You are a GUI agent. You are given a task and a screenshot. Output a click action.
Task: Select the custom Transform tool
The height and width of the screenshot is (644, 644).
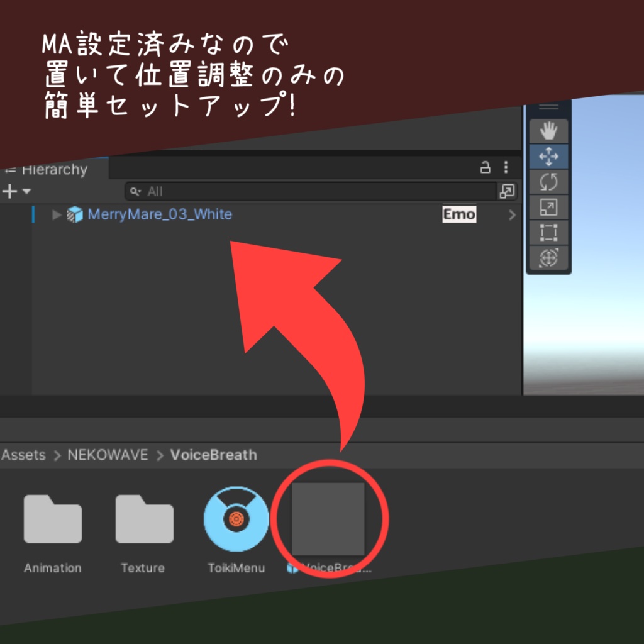tap(548, 258)
